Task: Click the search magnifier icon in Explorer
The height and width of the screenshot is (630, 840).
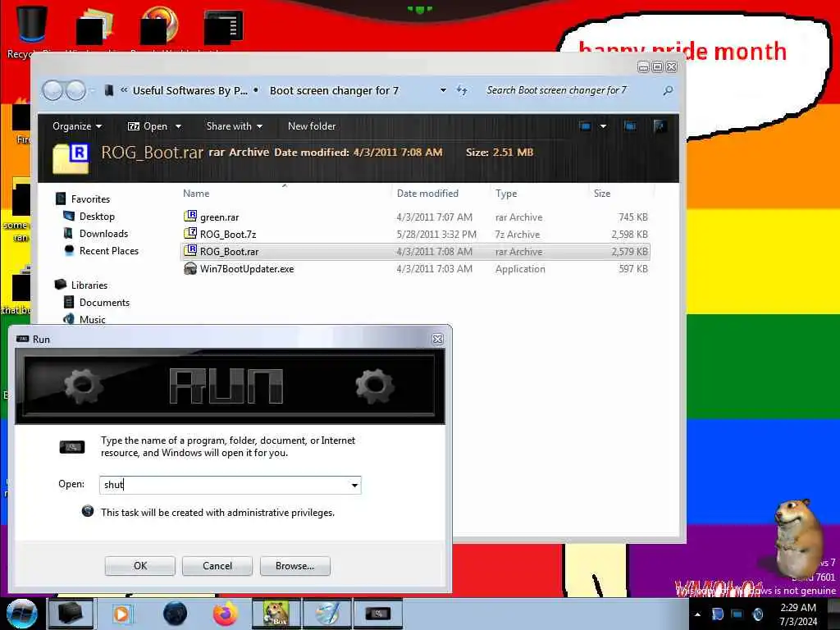Action: (668, 90)
